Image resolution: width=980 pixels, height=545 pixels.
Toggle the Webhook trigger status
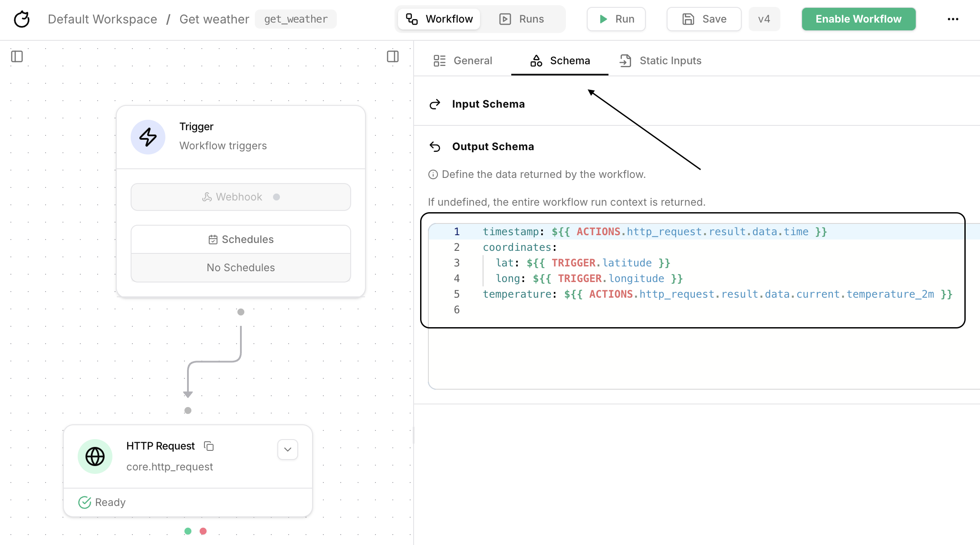[x=276, y=197]
